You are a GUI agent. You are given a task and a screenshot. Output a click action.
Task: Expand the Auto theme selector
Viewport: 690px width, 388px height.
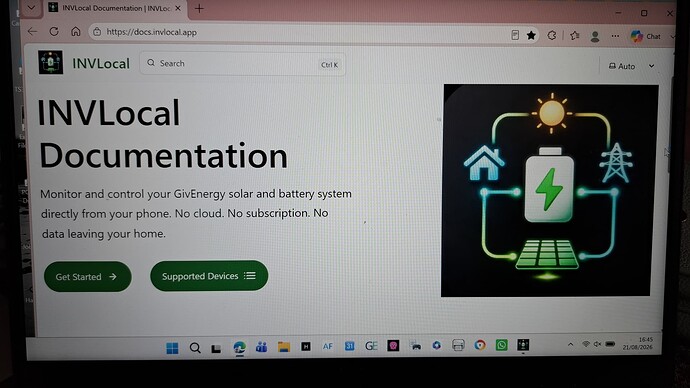pyautogui.click(x=631, y=66)
